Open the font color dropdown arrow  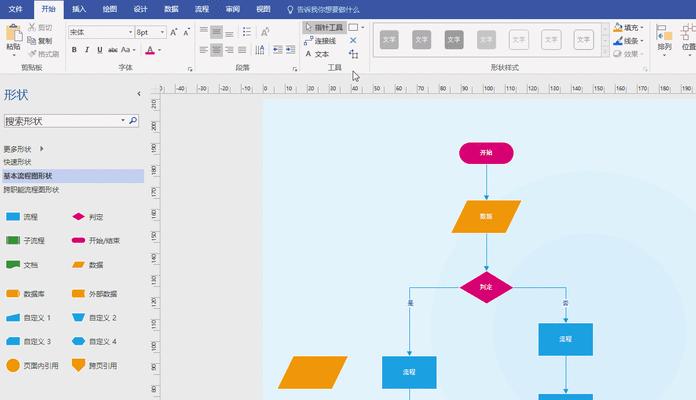point(160,50)
